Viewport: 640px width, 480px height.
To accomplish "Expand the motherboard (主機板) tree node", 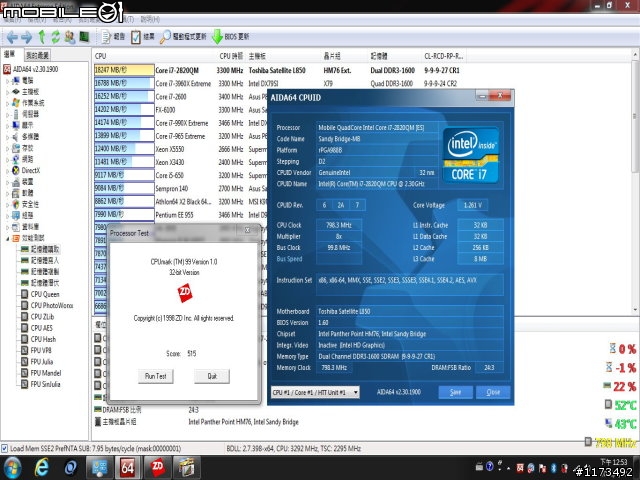I will pyautogui.click(x=6, y=91).
